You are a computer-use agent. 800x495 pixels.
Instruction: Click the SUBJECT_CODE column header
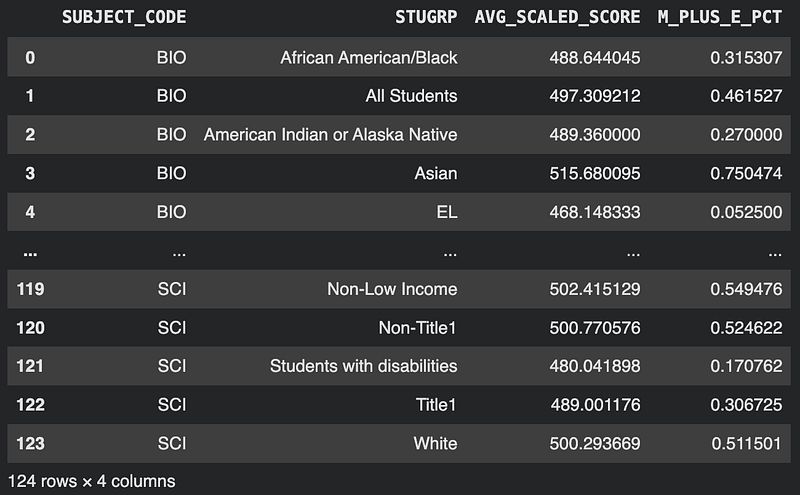pos(124,18)
